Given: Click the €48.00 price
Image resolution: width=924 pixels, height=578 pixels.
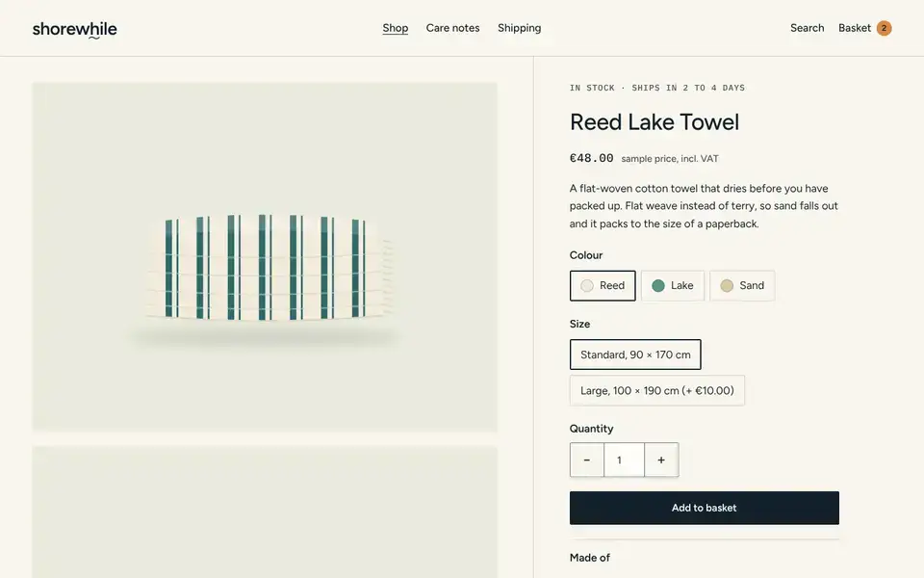Looking at the screenshot, I should point(591,158).
